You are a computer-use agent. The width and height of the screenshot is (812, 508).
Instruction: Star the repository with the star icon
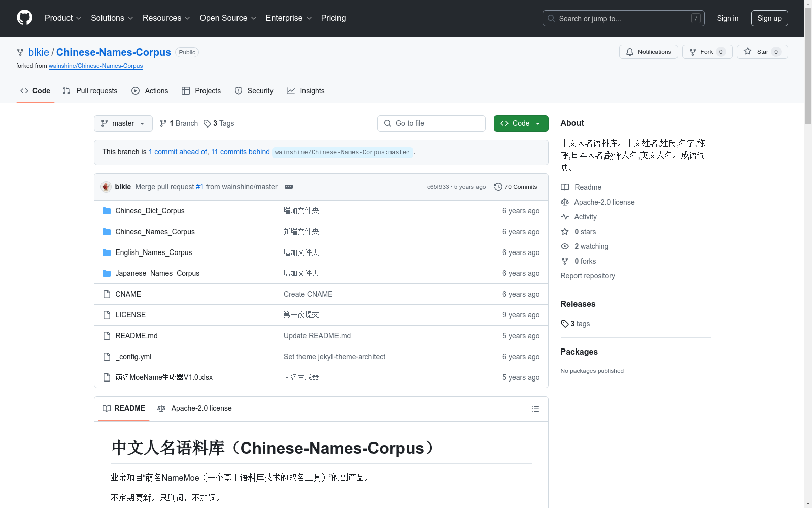click(748, 51)
